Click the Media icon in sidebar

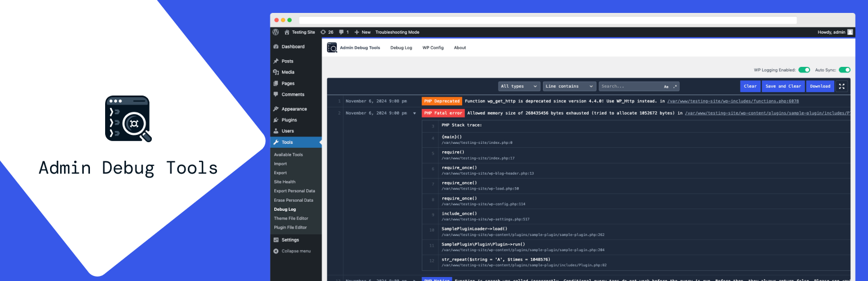(276, 72)
